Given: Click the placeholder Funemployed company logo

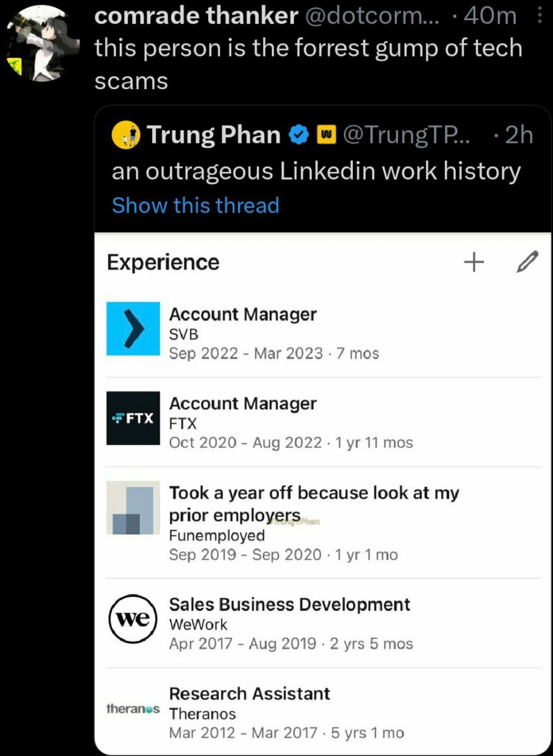Looking at the screenshot, I should coord(133,507).
